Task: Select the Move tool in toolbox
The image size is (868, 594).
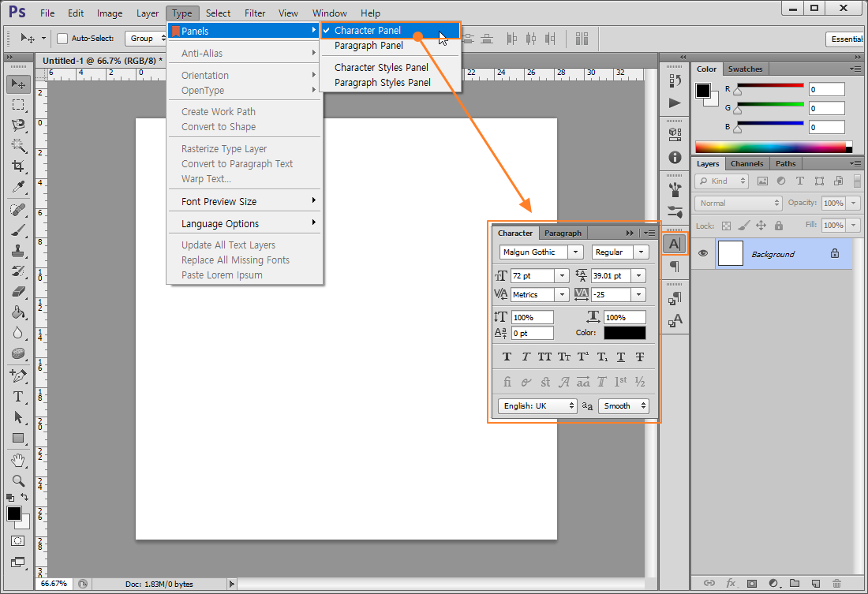Action: point(18,84)
